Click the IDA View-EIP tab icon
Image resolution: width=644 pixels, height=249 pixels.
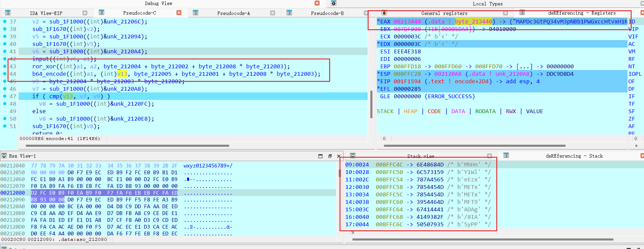(8, 13)
